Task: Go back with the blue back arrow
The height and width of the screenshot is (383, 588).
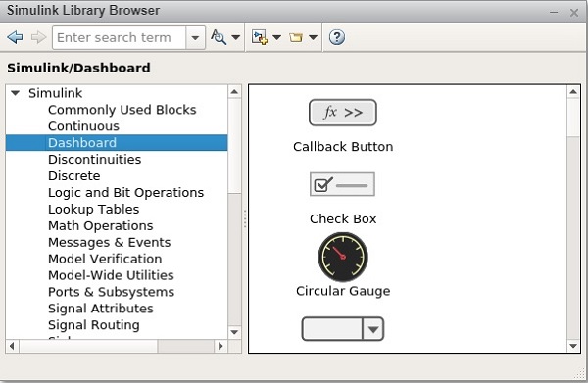Action: click(15, 37)
